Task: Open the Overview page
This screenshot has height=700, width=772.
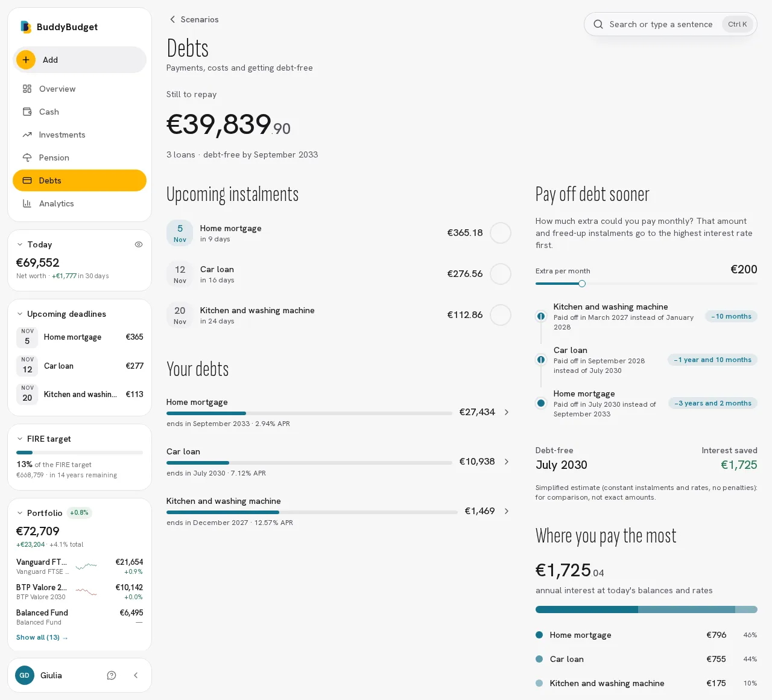Action: [x=80, y=89]
